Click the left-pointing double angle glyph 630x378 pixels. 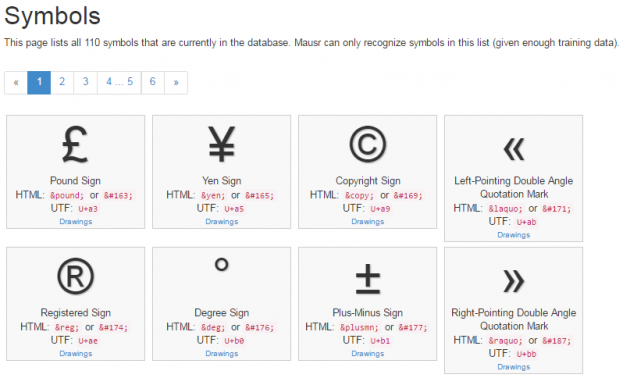514,149
